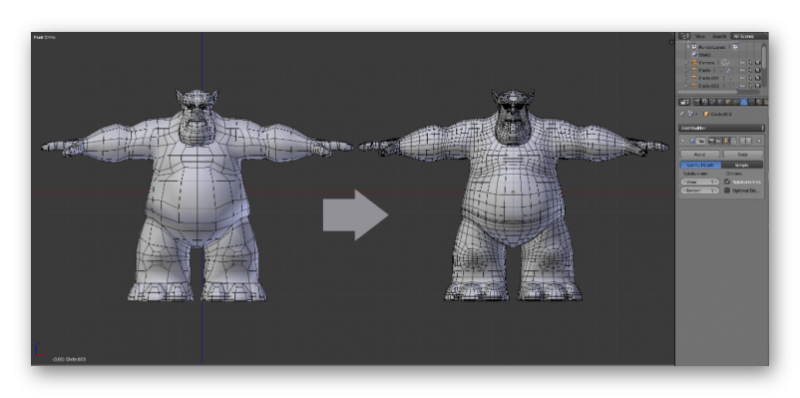Enable the Optimal Display checkbox
The image size is (800, 398).
(727, 190)
